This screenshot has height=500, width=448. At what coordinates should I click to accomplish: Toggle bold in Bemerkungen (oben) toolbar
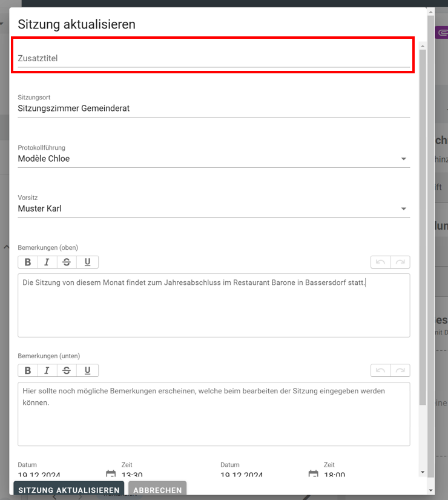point(28,262)
